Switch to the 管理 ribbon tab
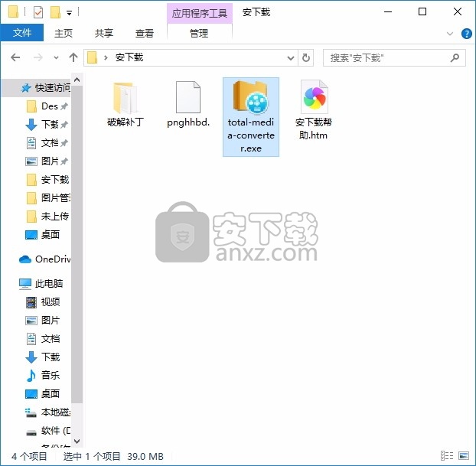Viewport: 476px width, 466px height. click(x=199, y=33)
